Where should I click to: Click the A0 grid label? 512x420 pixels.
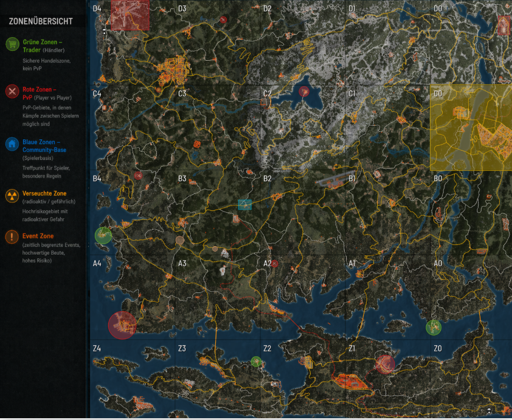[x=438, y=263]
